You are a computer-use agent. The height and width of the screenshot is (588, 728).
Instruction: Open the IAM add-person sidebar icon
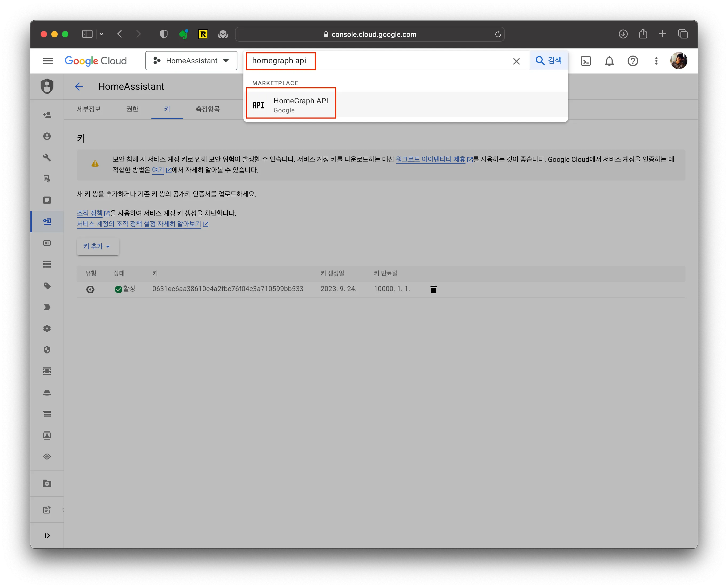[47, 115]
